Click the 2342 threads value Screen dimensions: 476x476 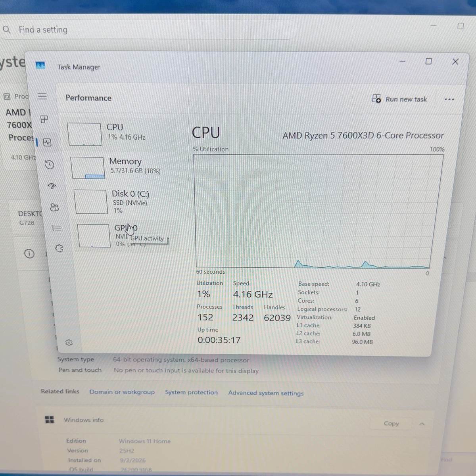[x=243, y=318]
